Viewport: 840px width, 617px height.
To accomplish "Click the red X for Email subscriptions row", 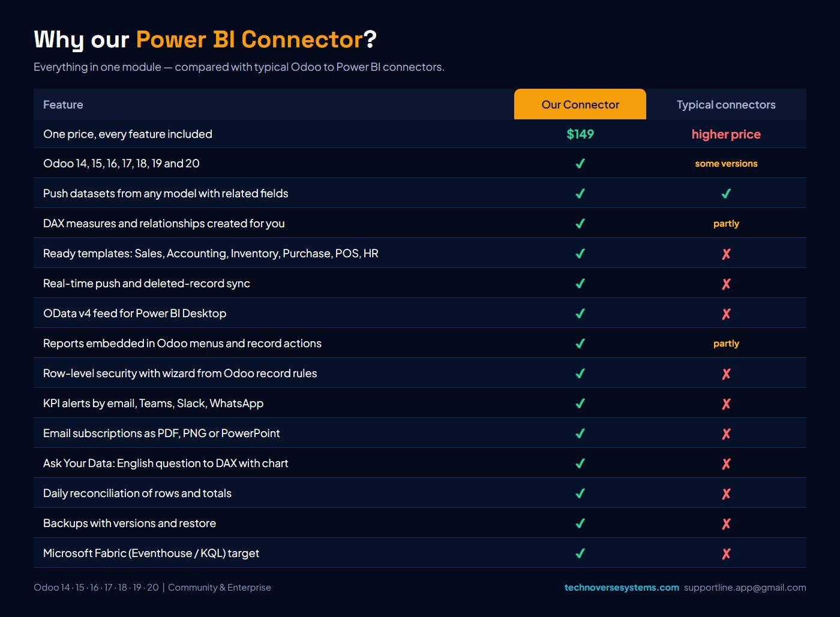I will point(726,434).
